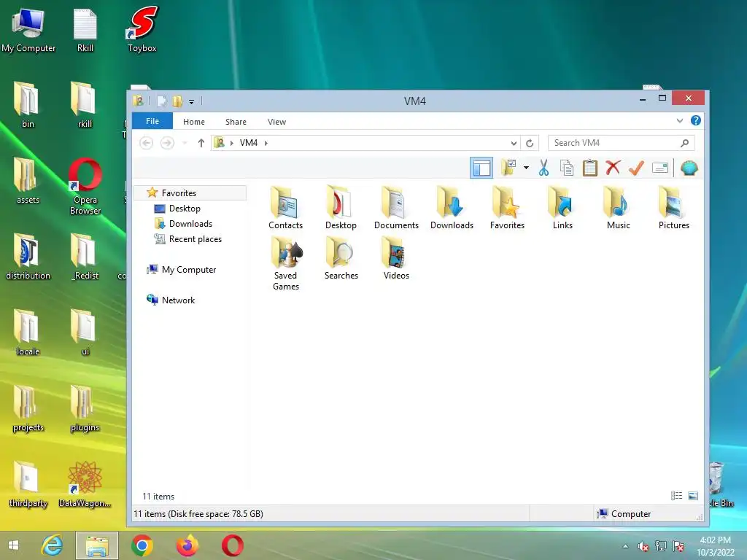Click the orange checkmark Properties icon

point(636,168)
